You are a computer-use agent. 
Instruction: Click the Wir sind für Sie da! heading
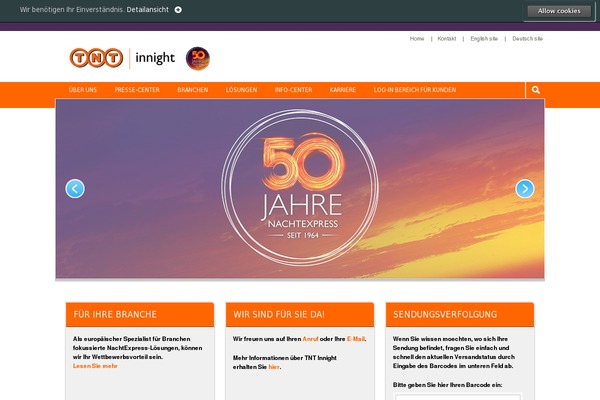pos(279,314)
